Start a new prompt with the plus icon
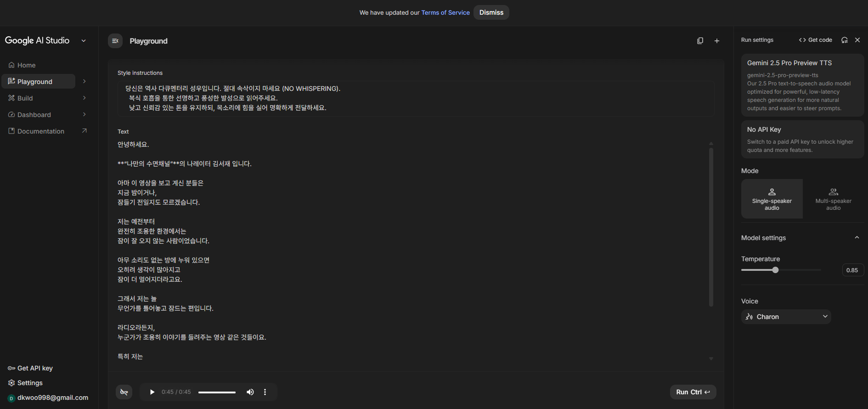This screenshot has height=409, width=868. pyautogui.click(x=716, y=41)
